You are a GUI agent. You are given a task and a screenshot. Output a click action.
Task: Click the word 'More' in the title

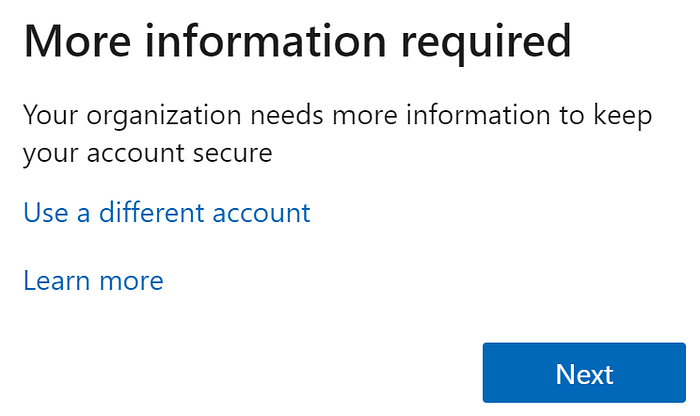[77, 42]
